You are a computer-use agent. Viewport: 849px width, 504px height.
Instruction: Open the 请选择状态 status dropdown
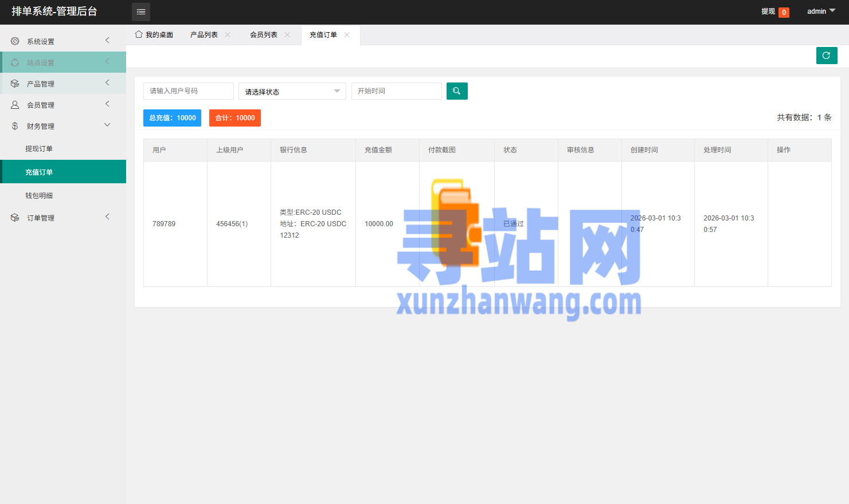[x=292, y=92]
